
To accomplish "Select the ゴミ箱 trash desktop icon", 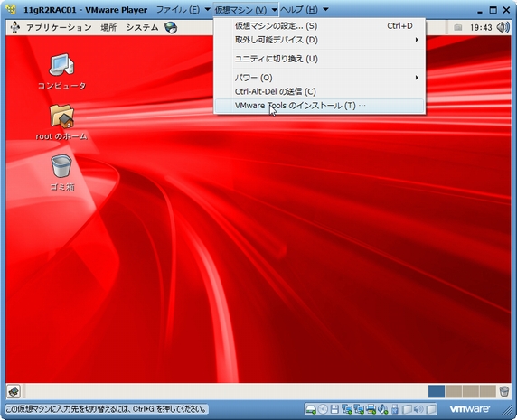I will click(x=61, y=173).
